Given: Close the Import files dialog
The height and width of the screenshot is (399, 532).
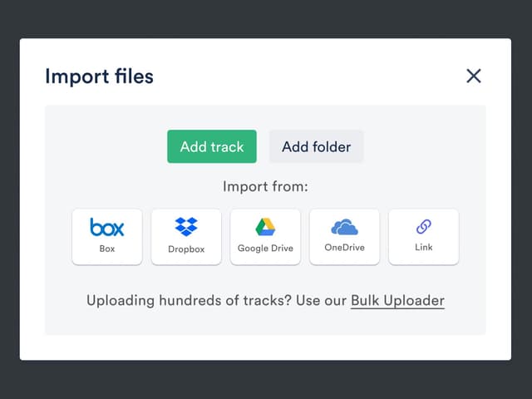Looking at the screenshot, I should coord(474,76).
